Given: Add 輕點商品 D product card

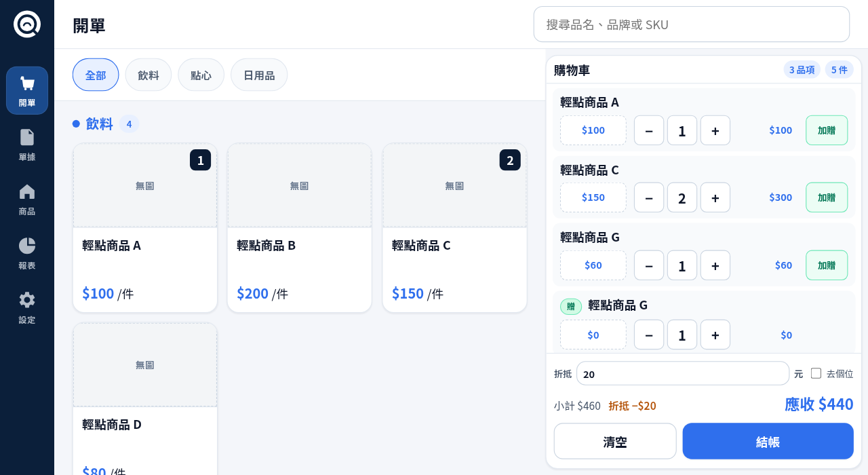Looking at the screenshot, I should (145, 399).
